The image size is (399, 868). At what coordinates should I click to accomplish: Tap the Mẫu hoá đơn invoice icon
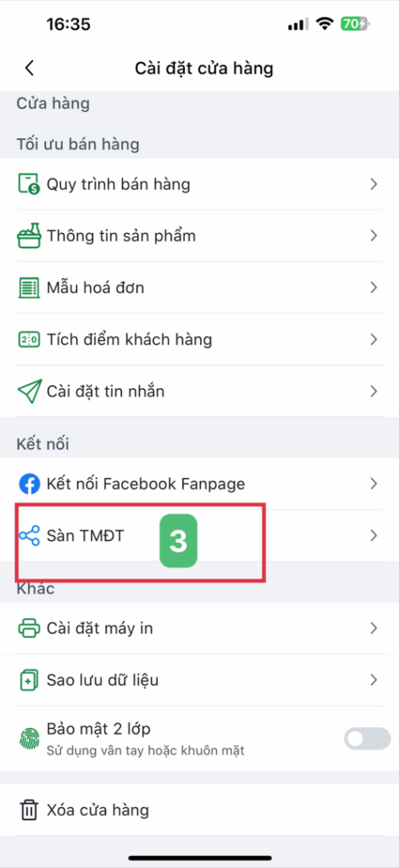30,288
